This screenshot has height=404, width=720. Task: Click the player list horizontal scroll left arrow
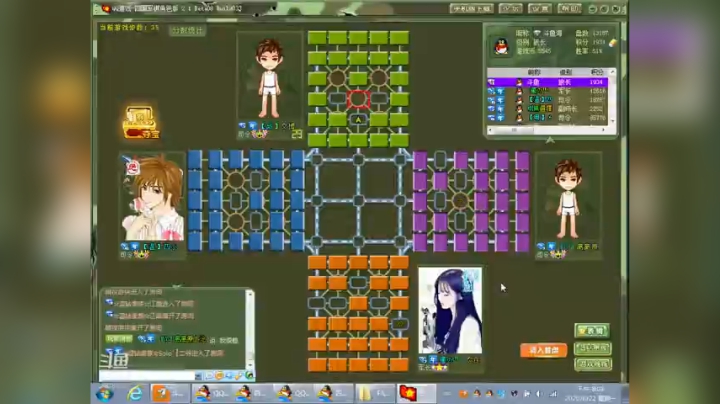[x=491, y=130]
